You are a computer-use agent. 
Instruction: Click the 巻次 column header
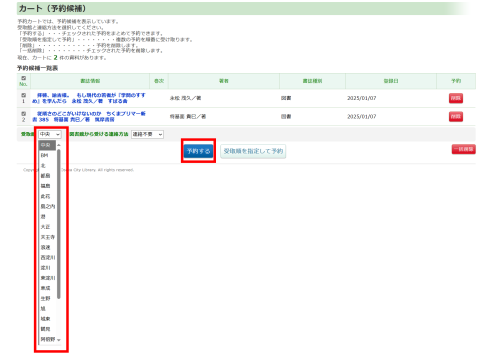tap(159, 81)
